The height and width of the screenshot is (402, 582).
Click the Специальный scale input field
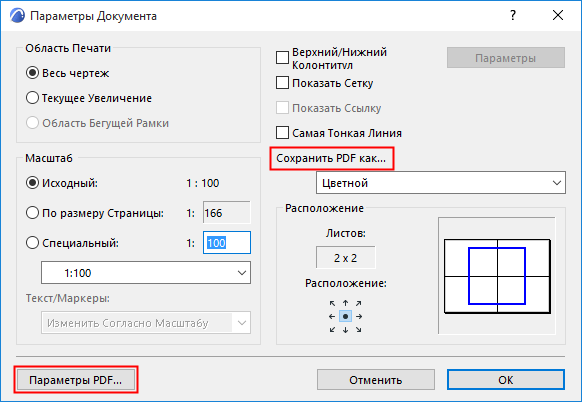click(x=227, y=243)
